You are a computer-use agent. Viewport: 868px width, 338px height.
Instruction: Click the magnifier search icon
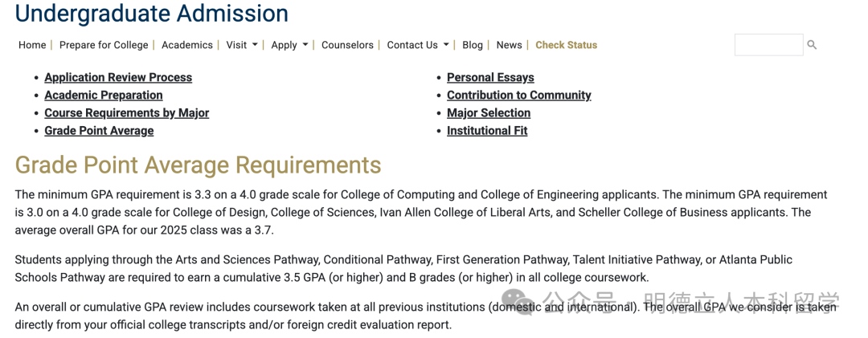(x=812, y=45)
